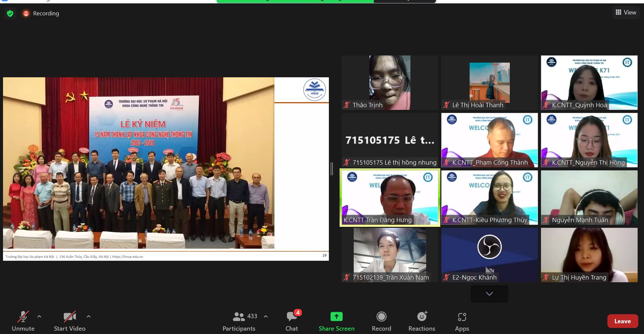Open the Participants list
The height and width of the screenshot is (334, 644).
click(239, 321)
